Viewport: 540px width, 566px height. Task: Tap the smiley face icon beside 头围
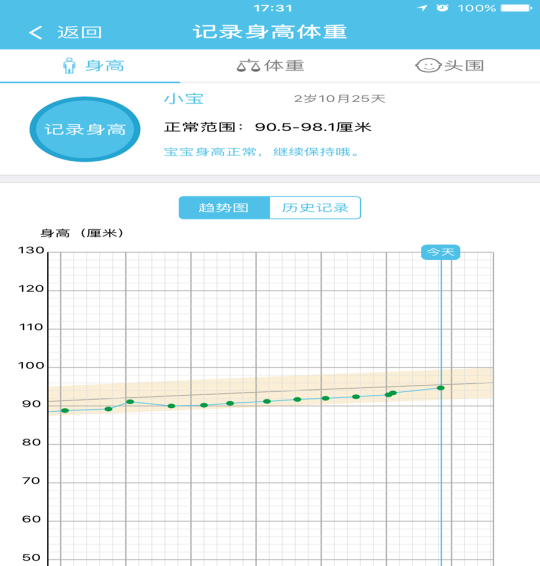point(428,66)
